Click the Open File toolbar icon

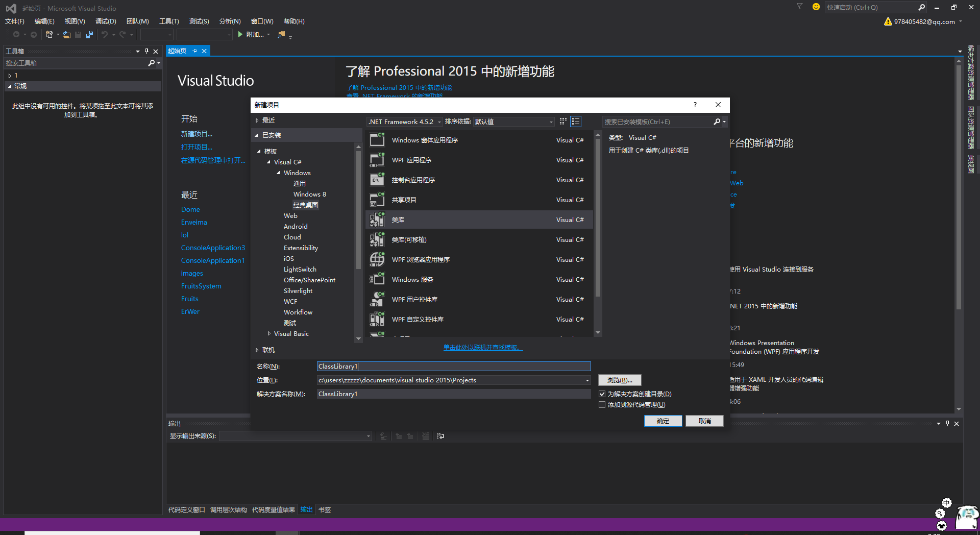click(67, 35)
